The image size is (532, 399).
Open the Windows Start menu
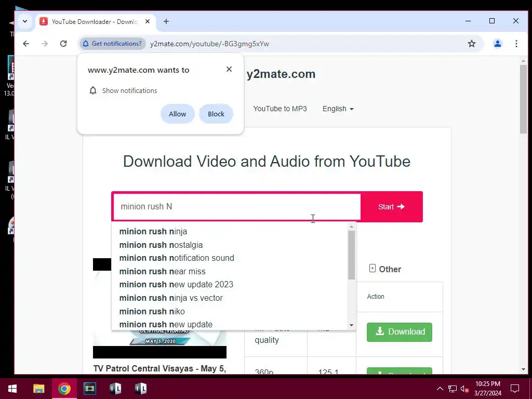pos(12,389)
